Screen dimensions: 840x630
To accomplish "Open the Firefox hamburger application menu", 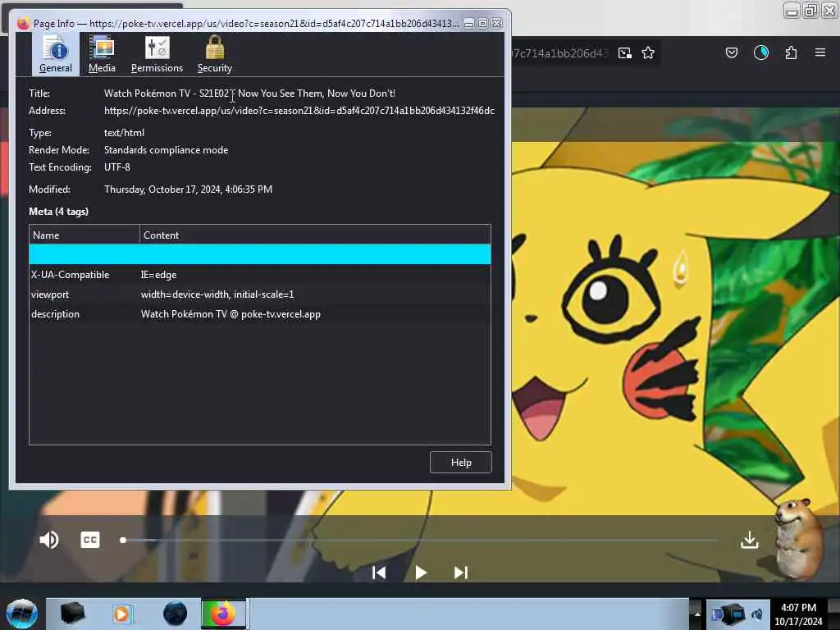I will 820,52.
